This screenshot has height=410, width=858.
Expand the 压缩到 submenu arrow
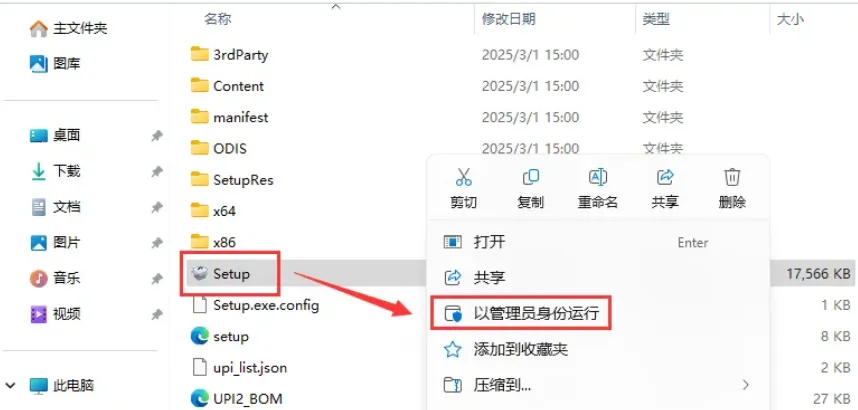coord(745,384)
